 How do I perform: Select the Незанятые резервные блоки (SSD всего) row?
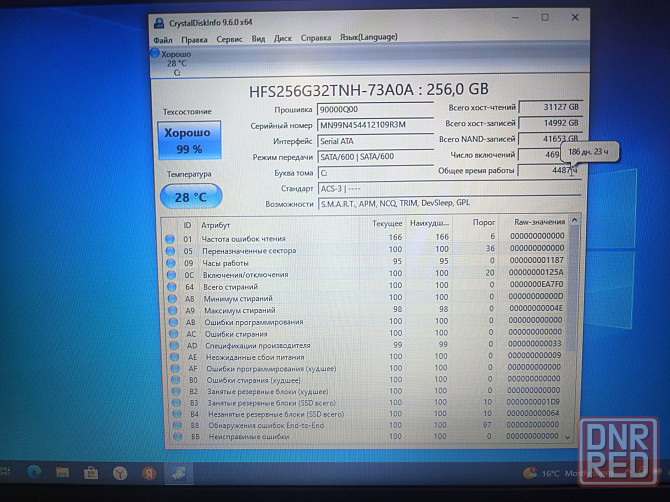(x=369, y=414)
